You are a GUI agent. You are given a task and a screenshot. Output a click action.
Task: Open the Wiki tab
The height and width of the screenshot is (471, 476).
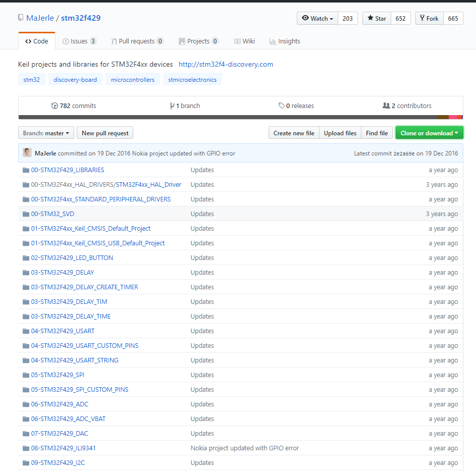(244, 41)
